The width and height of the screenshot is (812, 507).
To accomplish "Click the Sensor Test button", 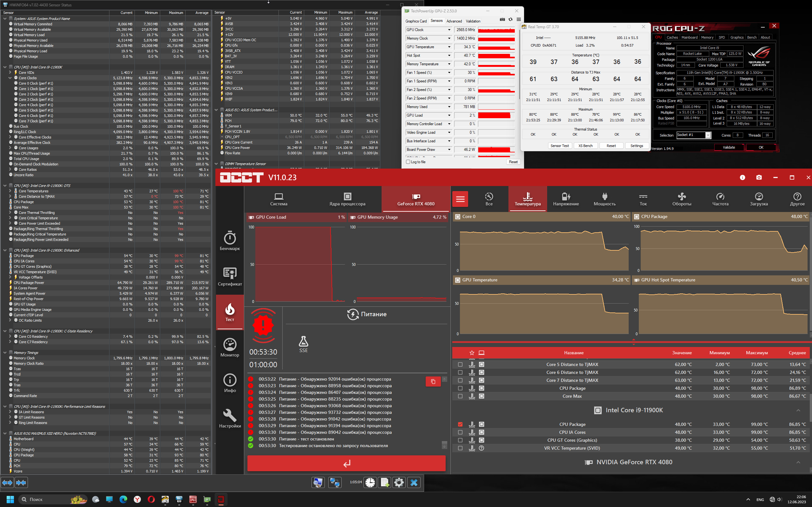I will point(560,146).
